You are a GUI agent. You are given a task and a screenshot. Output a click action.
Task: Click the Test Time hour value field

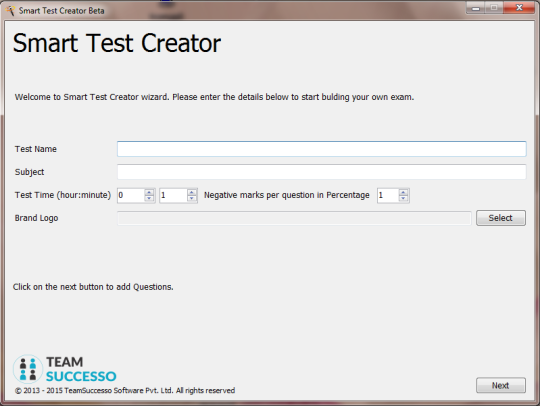tap(131, 195)
